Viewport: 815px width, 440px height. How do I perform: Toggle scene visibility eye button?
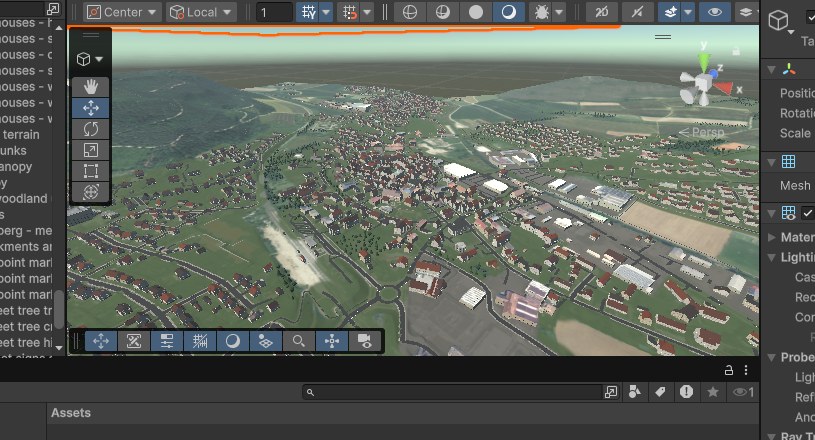pyautogui.click(x=715, y=12)
